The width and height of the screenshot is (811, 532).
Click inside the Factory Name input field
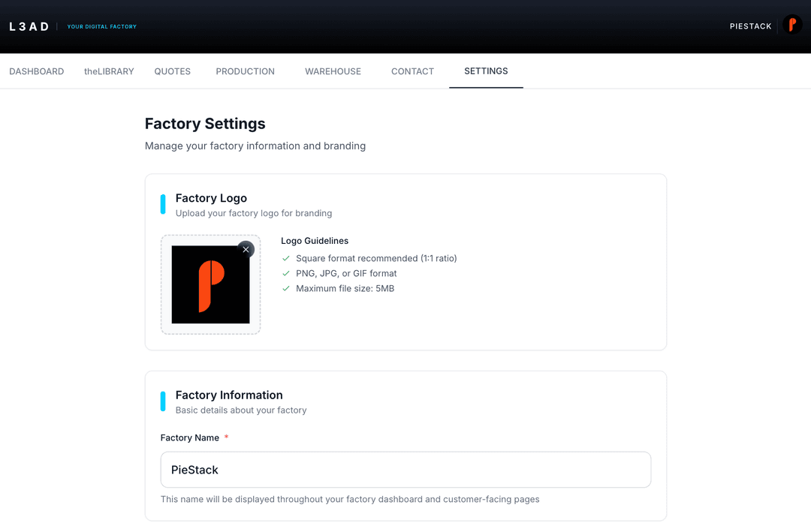coord(405,470)
